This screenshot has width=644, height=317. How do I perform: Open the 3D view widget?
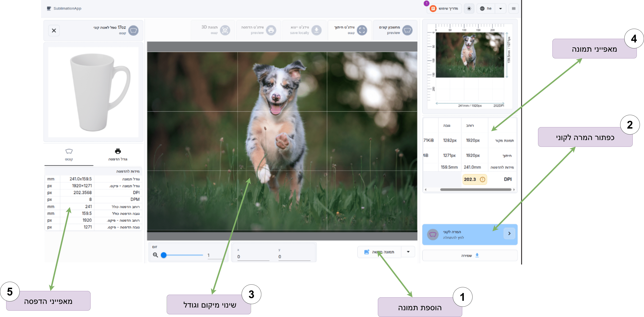pos(213,30)
